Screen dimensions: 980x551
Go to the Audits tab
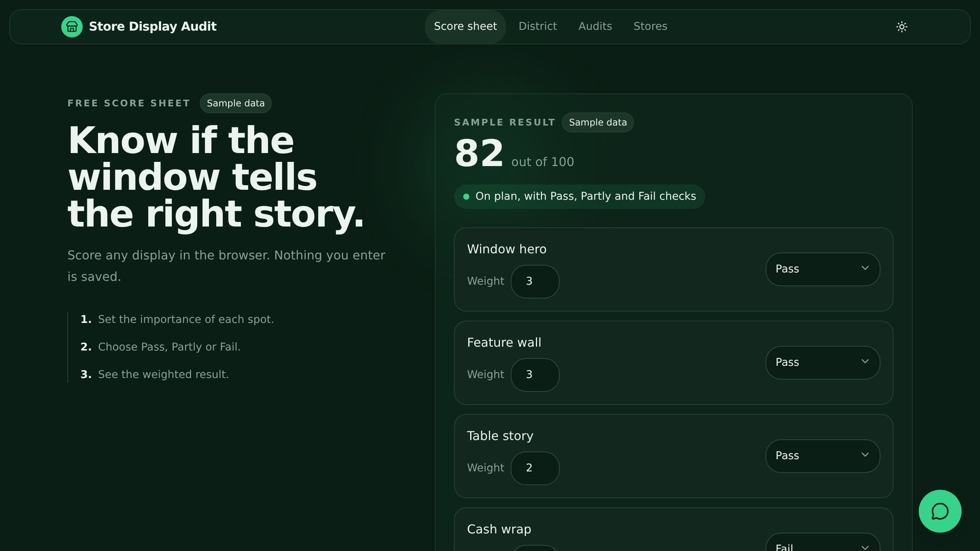[595, 26]
